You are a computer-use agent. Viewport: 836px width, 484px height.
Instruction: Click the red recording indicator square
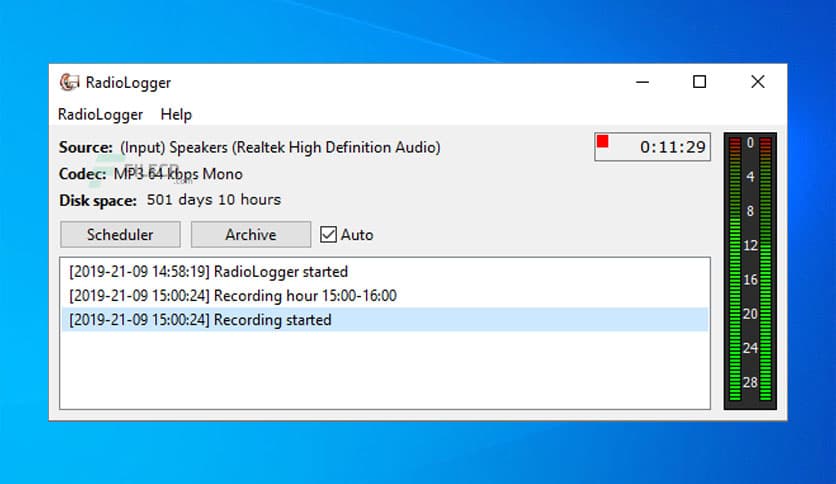[602, 141]
